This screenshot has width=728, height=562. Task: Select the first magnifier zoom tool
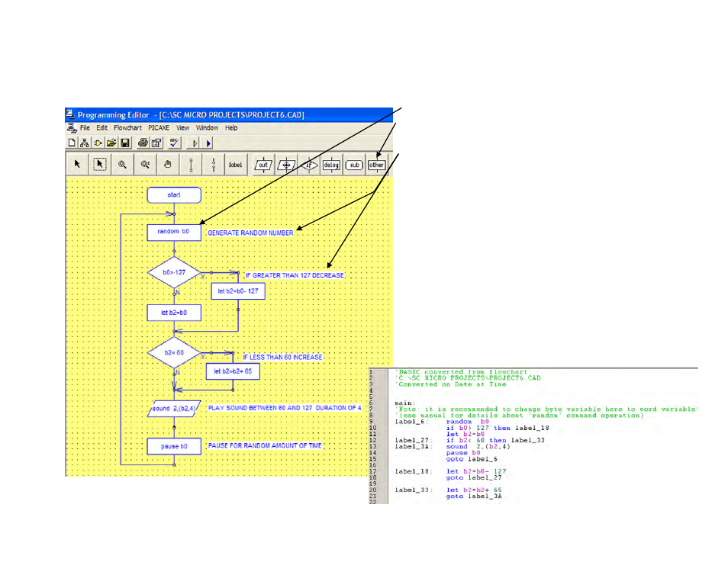[122, 164]
